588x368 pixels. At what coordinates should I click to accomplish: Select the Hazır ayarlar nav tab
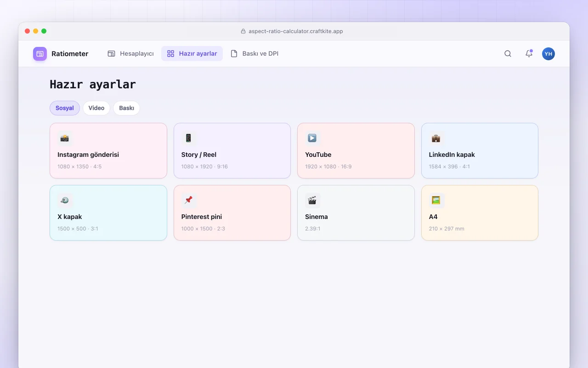pos(192,54)
